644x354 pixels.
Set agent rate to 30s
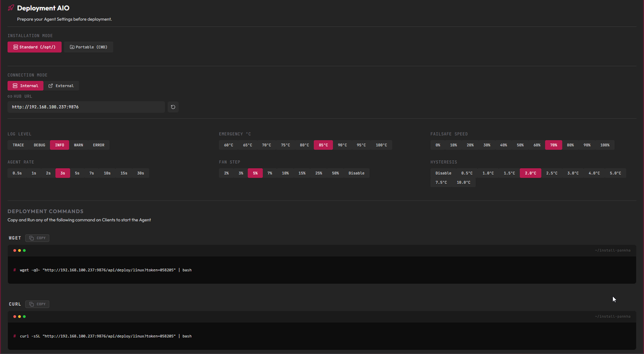(x=140, y=173)
